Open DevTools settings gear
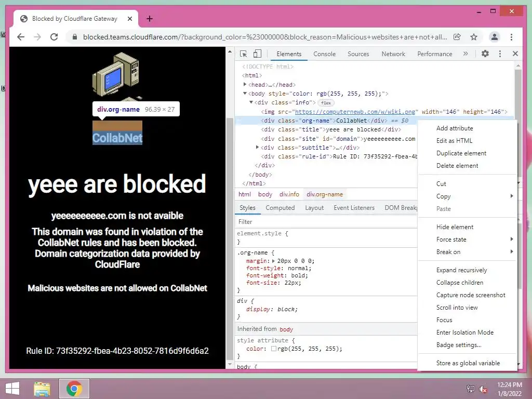Viewport: 532px width, 399px height. click(485, 54)
